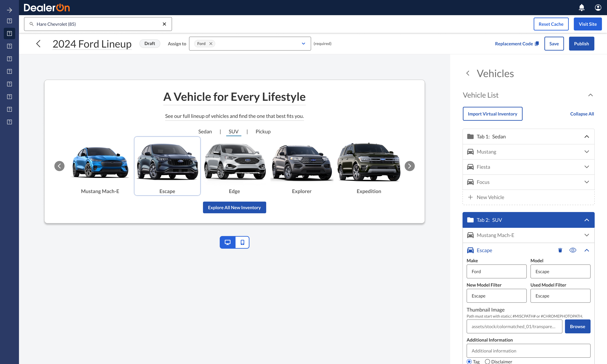This screenshot has height=364, width=607.
Task: Collapse the Vehicle List section
Action: [x=591, y=95]
